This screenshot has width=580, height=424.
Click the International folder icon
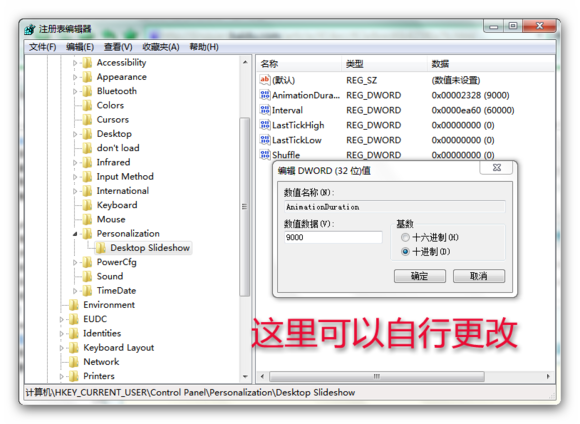coord(87,191)
